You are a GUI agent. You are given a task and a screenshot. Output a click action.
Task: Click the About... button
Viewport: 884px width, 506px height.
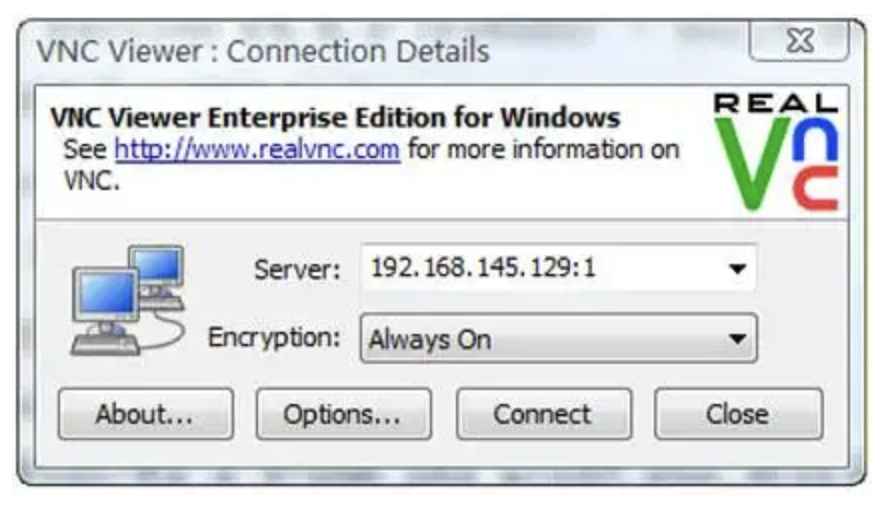[x=145, y=414]
